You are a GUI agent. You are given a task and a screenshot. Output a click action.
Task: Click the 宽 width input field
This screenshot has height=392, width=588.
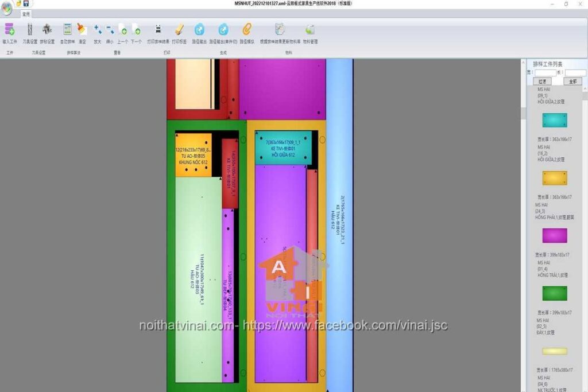546,73
